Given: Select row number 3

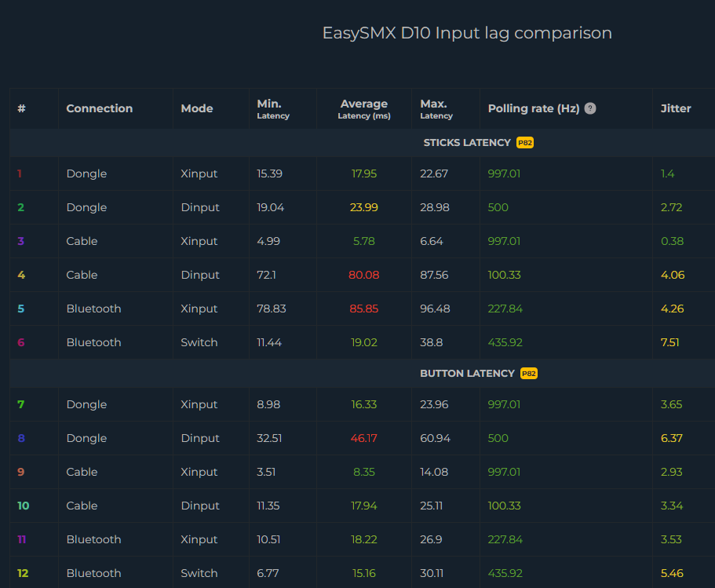Looking at the screenshot, I should click(x=21, y=241).
